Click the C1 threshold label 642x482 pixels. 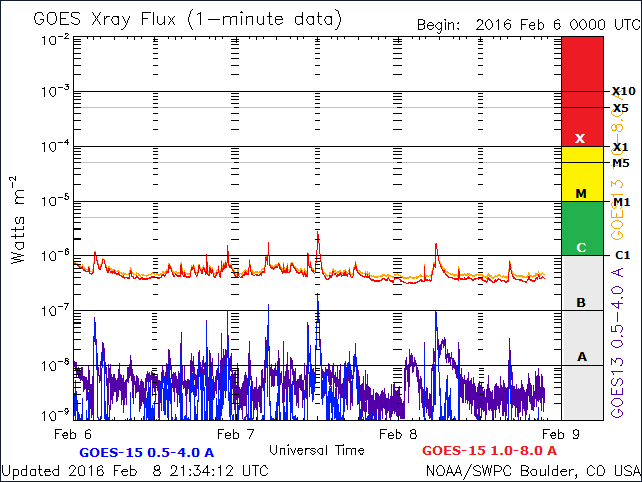(621, 256)
